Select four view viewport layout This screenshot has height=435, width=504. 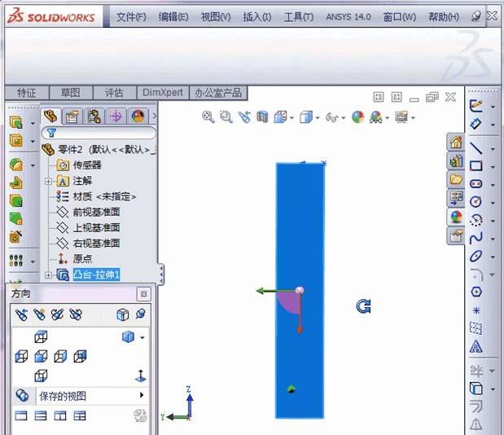pyautogui.click(x=80, y=416)
